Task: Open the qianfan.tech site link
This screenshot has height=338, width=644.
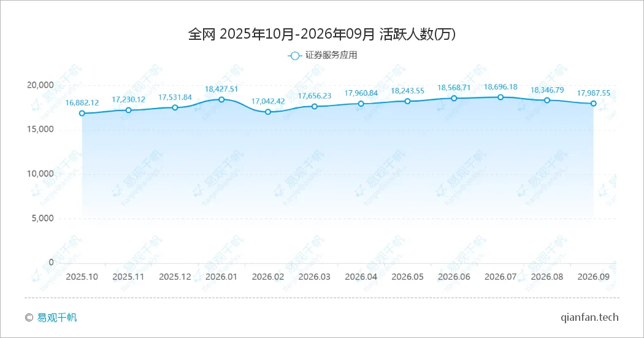Action: pyautogui.click(x=589, y=318)
